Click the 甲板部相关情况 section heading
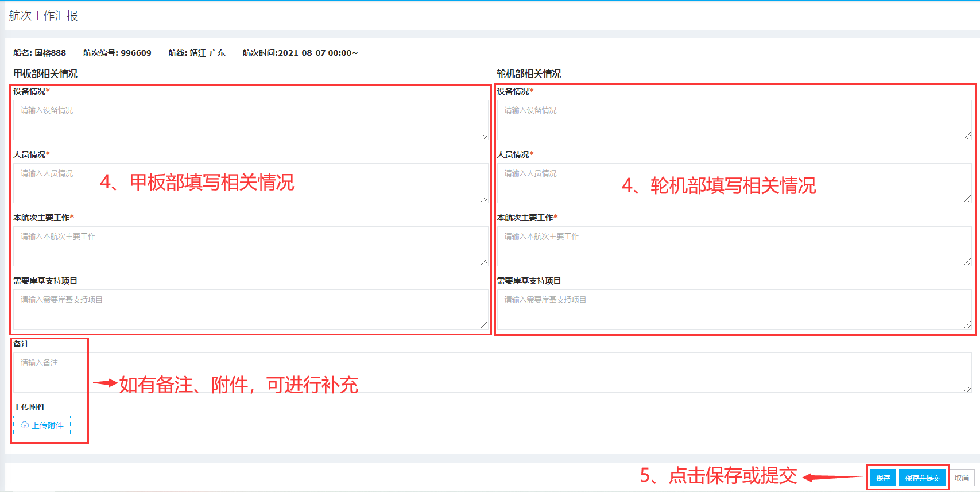 click(45, 73)
